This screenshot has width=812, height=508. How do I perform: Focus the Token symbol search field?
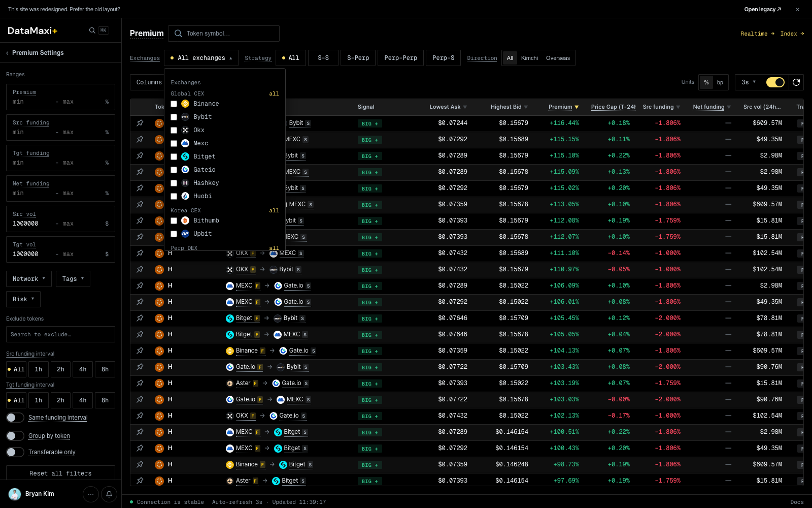point(224,34)
